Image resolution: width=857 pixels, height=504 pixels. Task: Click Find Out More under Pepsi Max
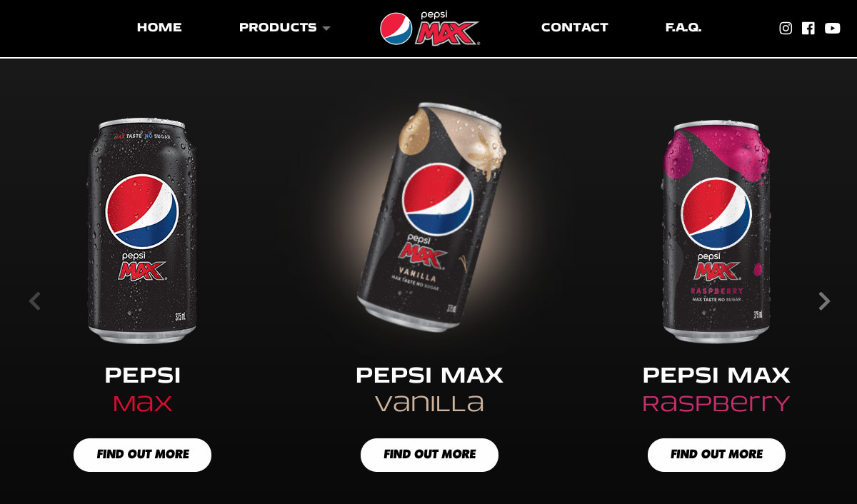click(142, 455)
